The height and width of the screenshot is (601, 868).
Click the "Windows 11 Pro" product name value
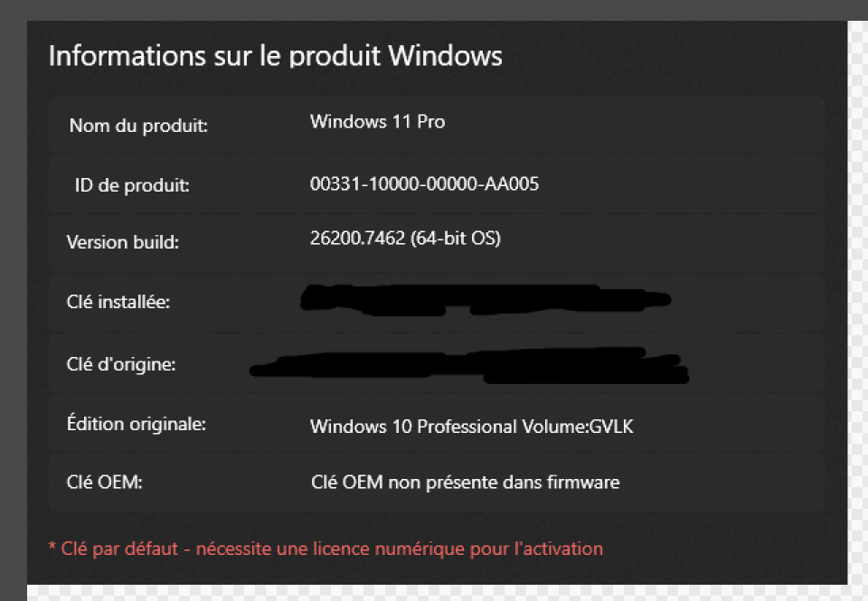tap(377, 121)
